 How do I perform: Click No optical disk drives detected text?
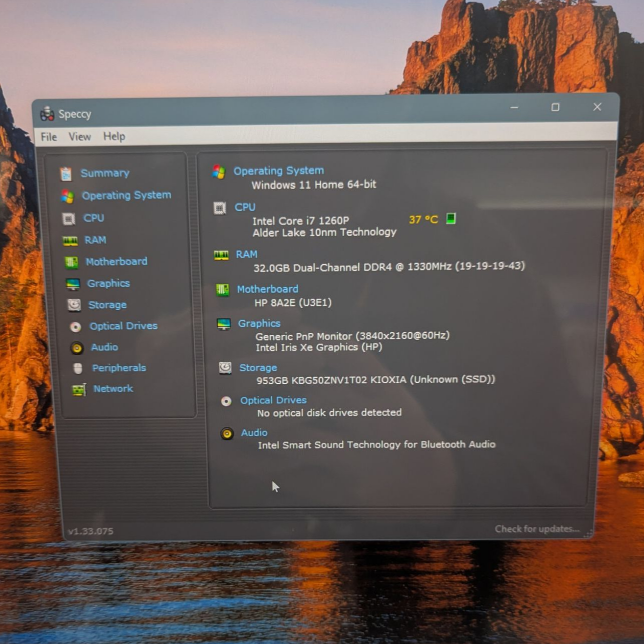pyautogui.click(x=329, y=413)
